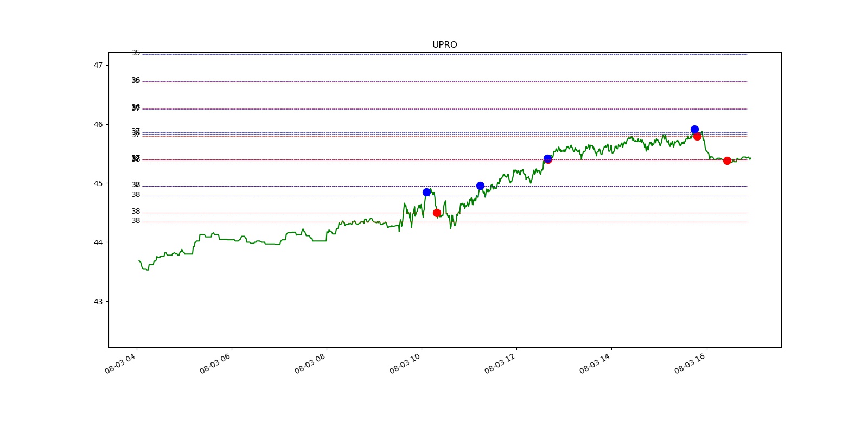Select the blue marker near 45.4 around 12:40
This screenshot has height=434, width=868.
tap(547, 158)
